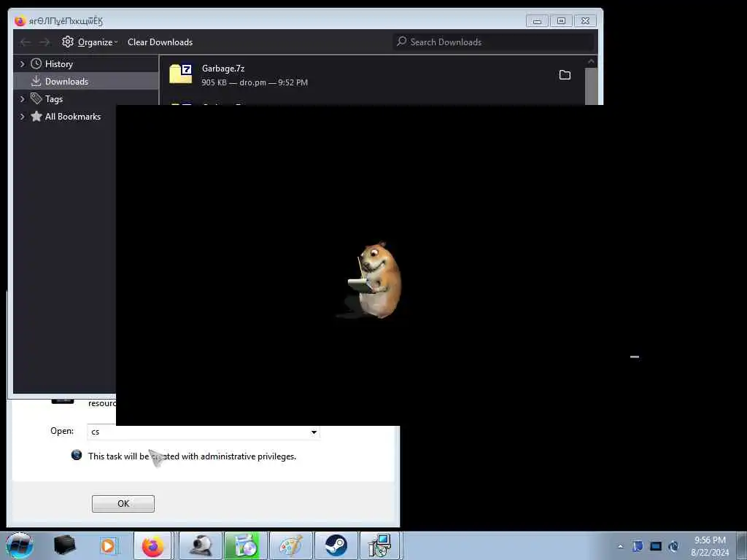747x560 pixels.
Task: Click the administrative privileges shield icon
Action: pyautogui.click(x=76, y=455)
